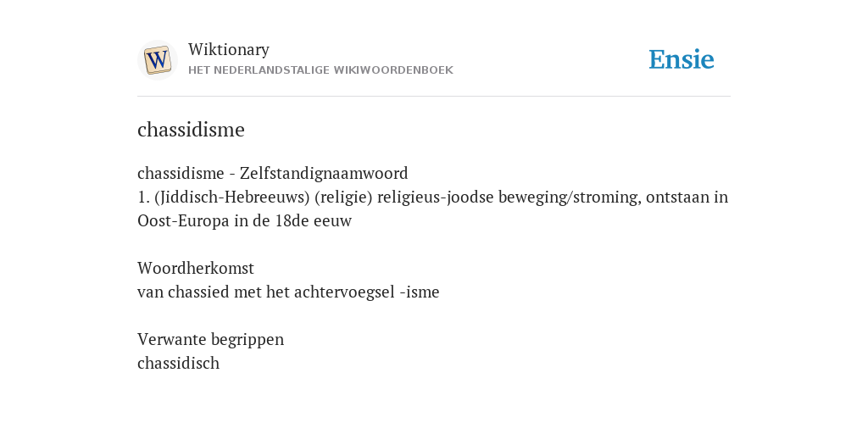Open the related term chassidisch
The height and width of the screenshot is (434, 868).
178,363
